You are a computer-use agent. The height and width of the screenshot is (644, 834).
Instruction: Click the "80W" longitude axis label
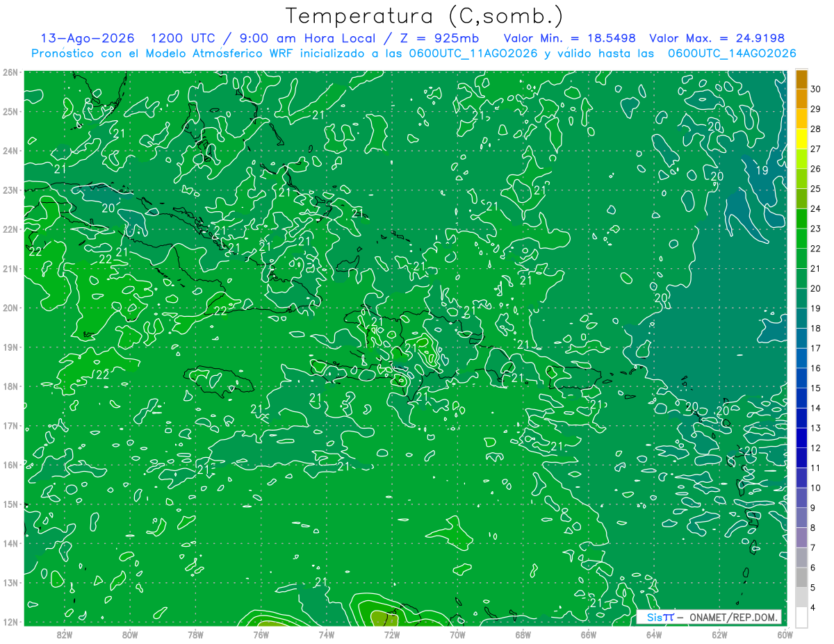click(x=130, y=634)
